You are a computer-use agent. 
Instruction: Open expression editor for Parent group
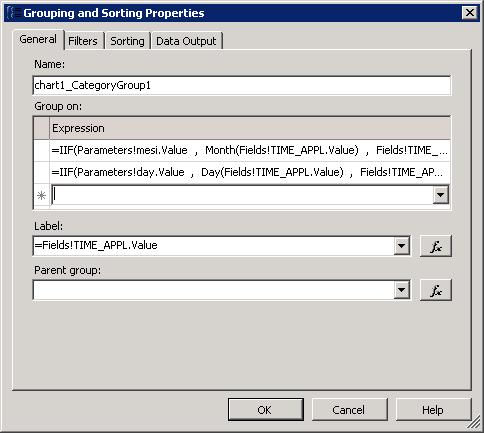point(436,290)
